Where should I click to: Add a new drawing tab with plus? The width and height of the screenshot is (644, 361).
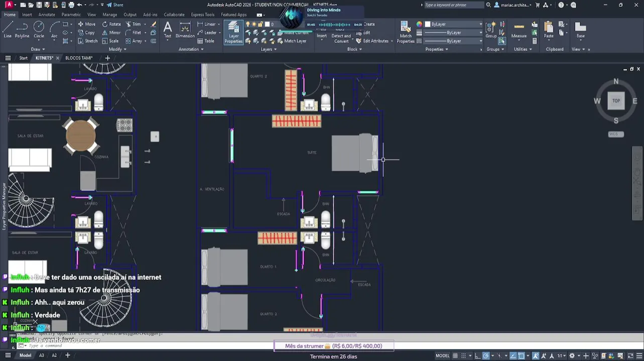[x=107, y=58]
